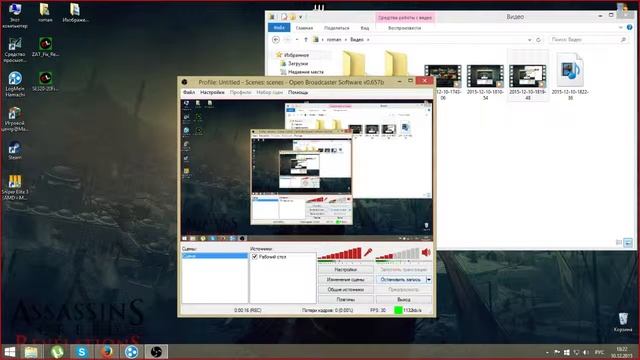Open Explorer help question mark icon
The height and width of the screenshot is (360, 640).
(629, 27)
